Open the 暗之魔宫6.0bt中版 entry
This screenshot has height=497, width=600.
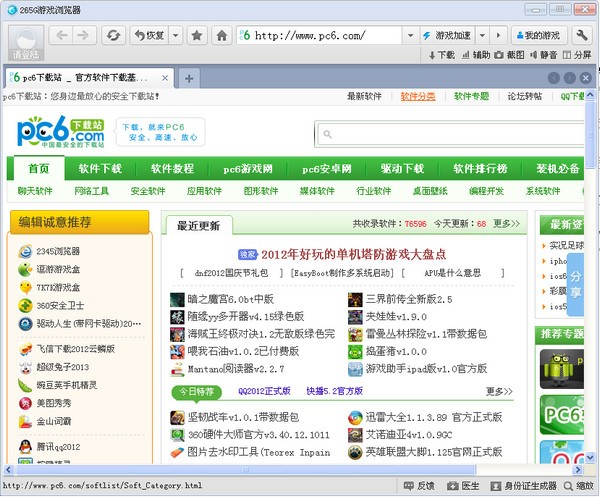(231, 299)
